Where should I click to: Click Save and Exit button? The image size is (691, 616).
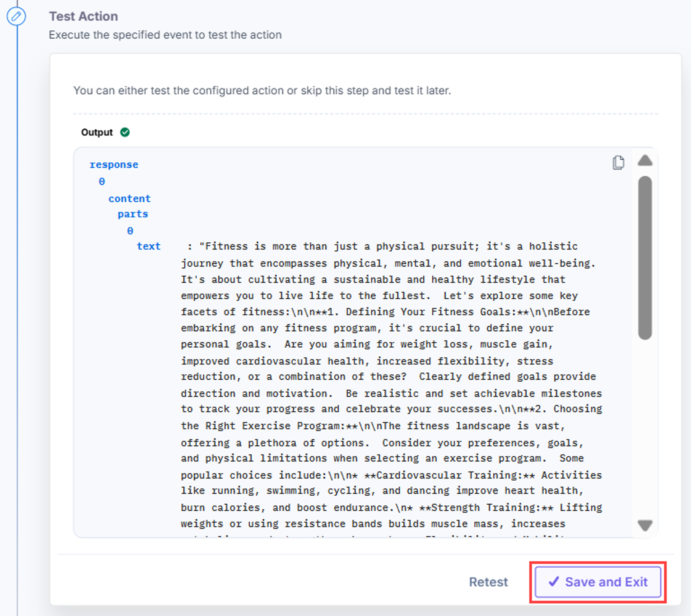598,582
